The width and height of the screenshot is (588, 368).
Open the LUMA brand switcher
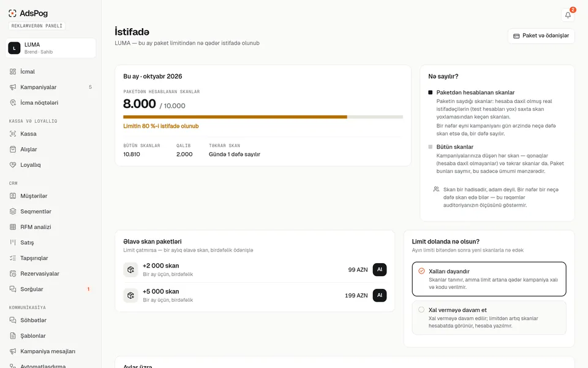[x=51, y=48]
